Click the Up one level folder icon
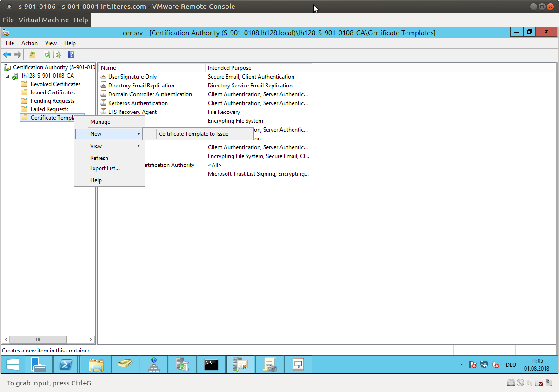 pyautogui.click(x=32, y=55)
